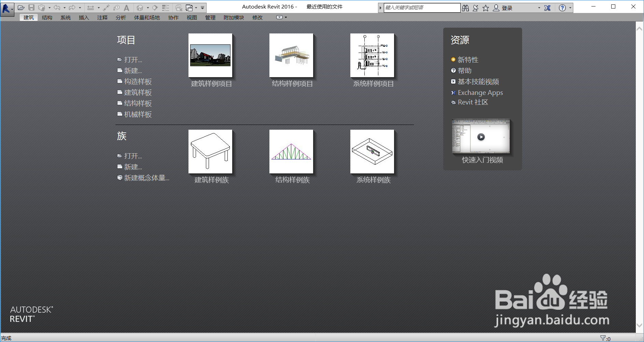Select the 建筑 ribbon tab

29,18
